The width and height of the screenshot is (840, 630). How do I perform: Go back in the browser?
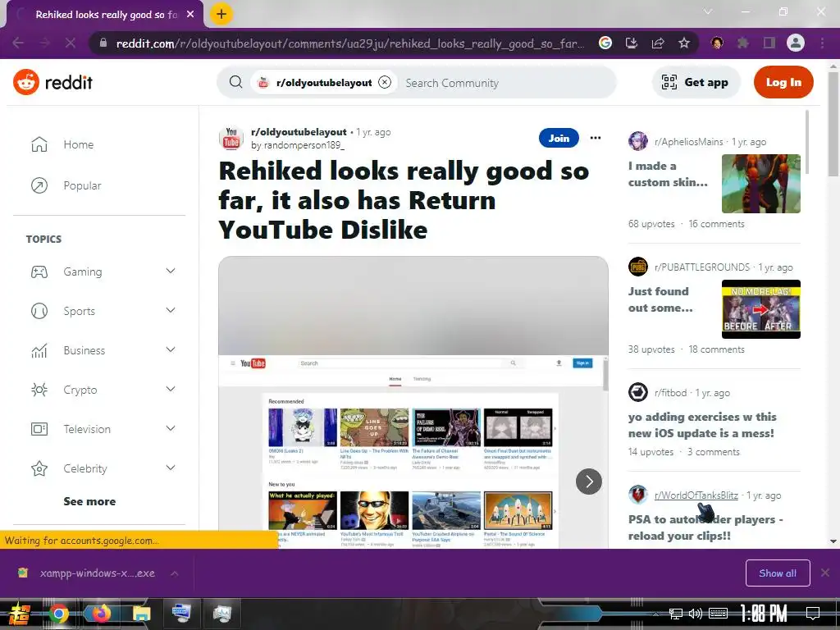(x=18, y=43)
